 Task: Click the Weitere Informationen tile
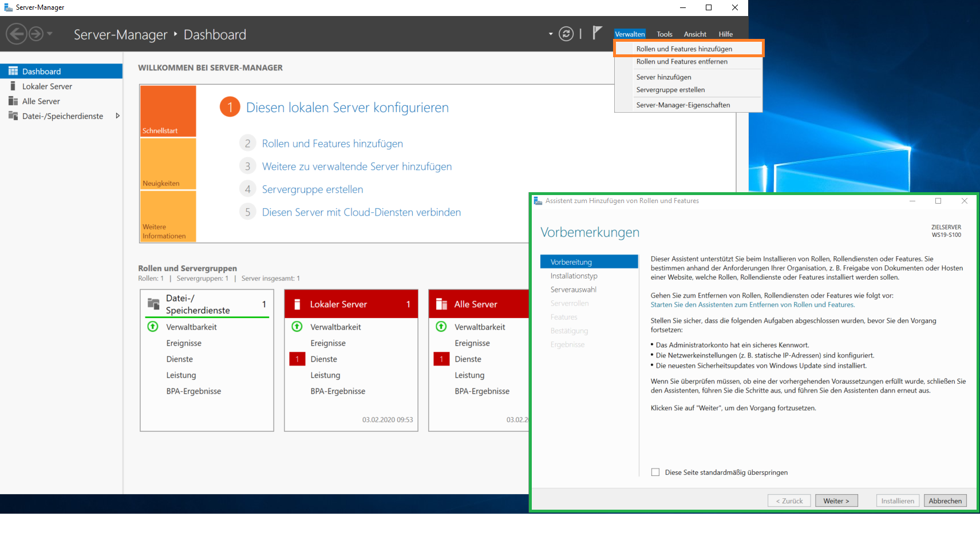(x=168, y=216)
